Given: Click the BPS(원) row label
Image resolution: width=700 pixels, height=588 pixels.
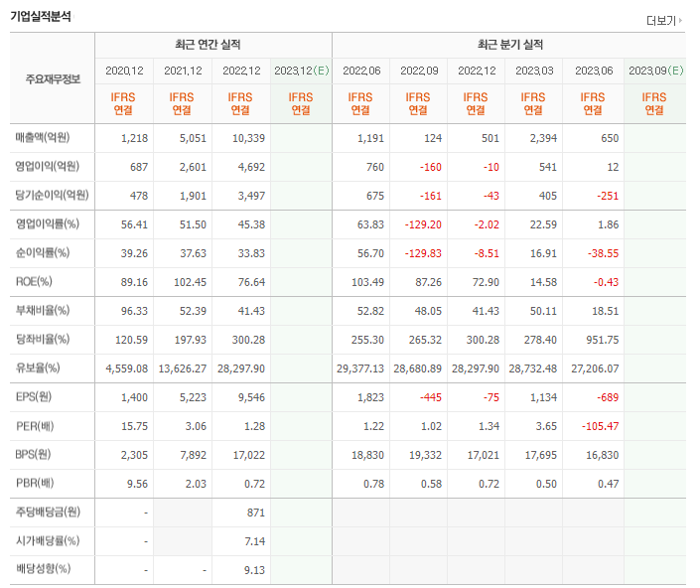Looking at the screenshot, I should point(33,455).
